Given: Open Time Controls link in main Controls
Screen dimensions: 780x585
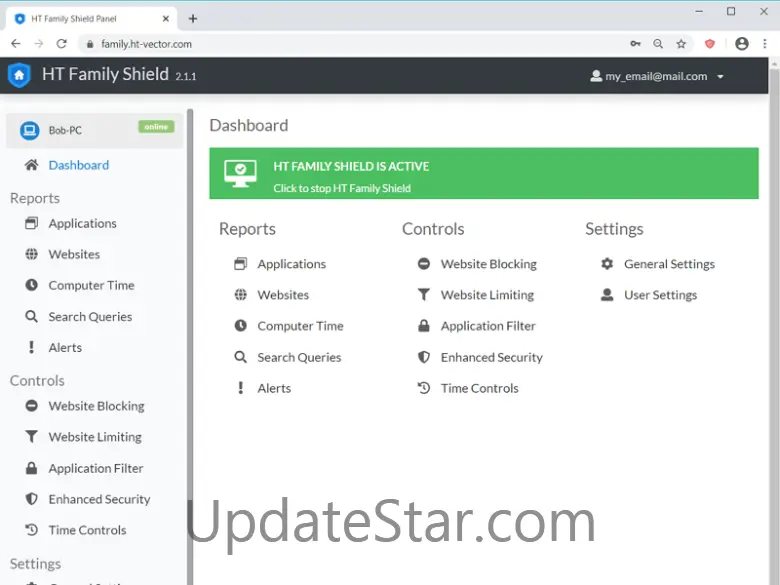Looking at the screenshot, I should 480,388.
